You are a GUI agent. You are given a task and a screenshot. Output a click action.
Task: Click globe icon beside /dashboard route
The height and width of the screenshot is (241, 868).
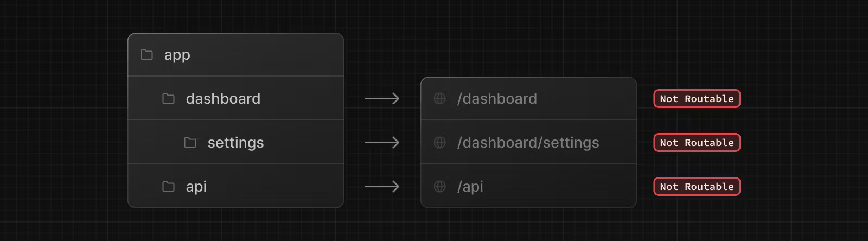click(440, 99)
